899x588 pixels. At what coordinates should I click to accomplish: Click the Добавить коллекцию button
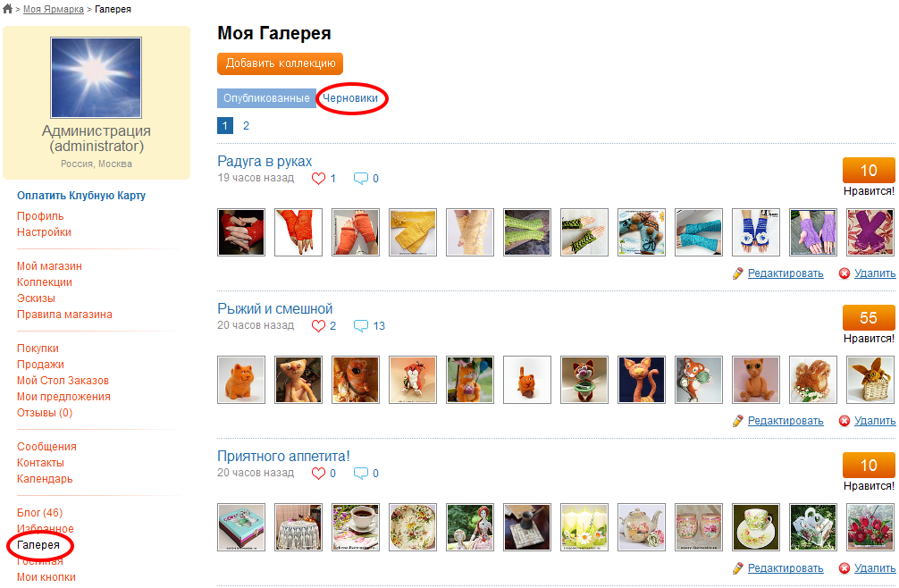click(x=280, y=63)
